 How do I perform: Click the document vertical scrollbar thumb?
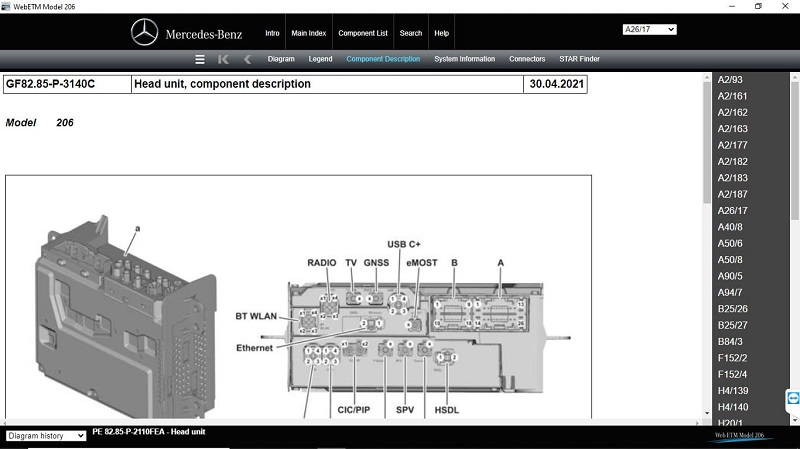click(707, 142)
